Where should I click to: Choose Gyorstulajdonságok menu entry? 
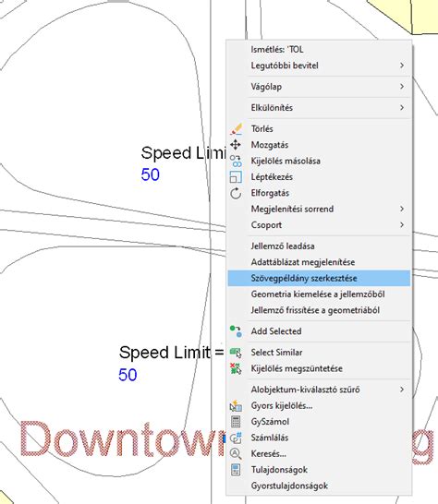tap(319, 486)
